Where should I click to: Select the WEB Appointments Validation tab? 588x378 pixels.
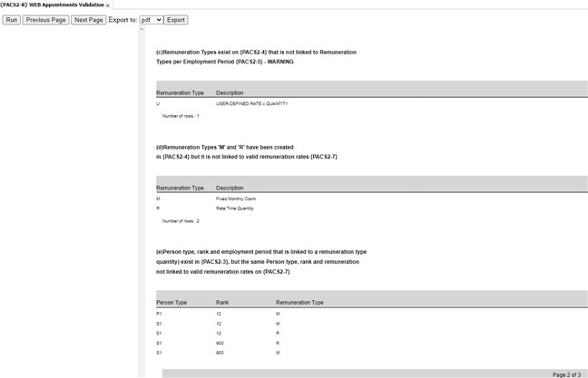(52, 5)
